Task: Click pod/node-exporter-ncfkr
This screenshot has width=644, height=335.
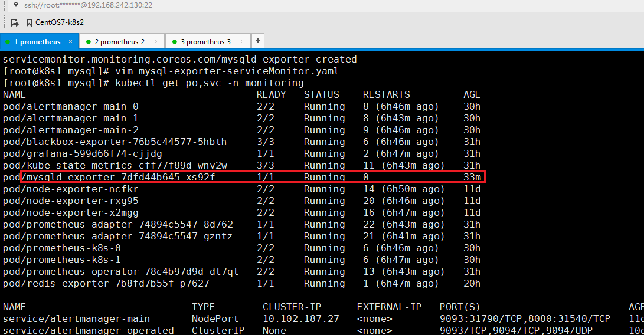Action: (x=71, y=189)
